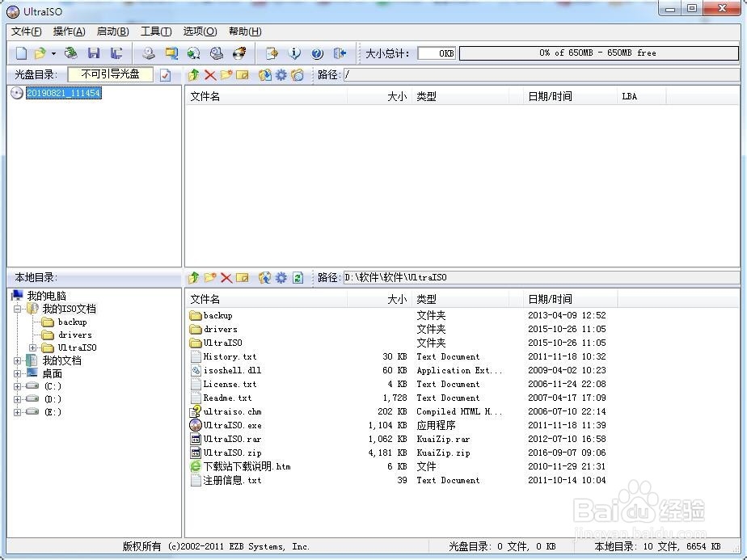Click the Mount to virtual drive icon

coord(217,53)
